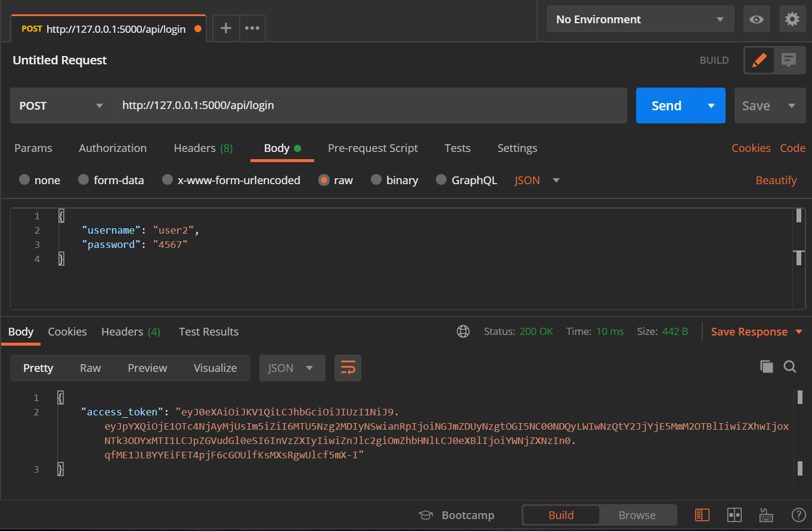Select raw body type
812x531 pixels.
point(324,179)
